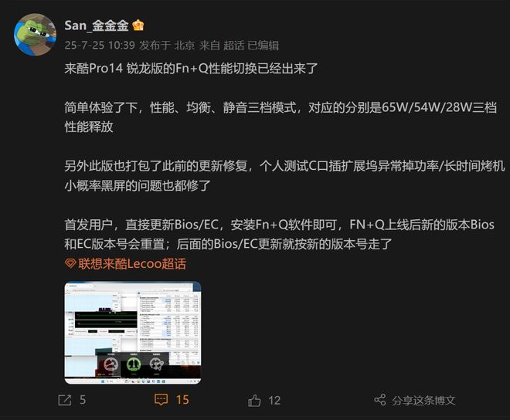View edit history via 已编辑 label
The width and height of the screenshot is (510, 420).
tap(263, 46)
